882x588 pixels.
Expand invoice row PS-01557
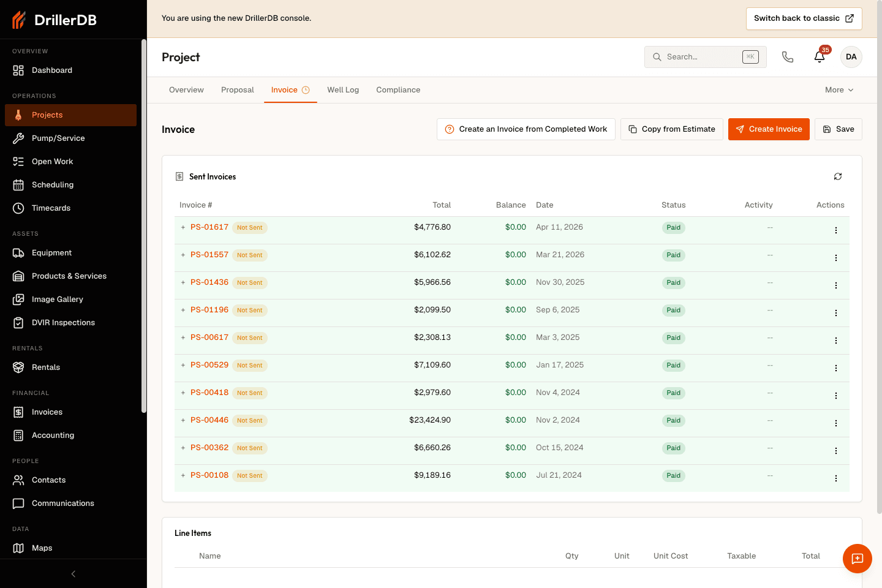(183, 255)
